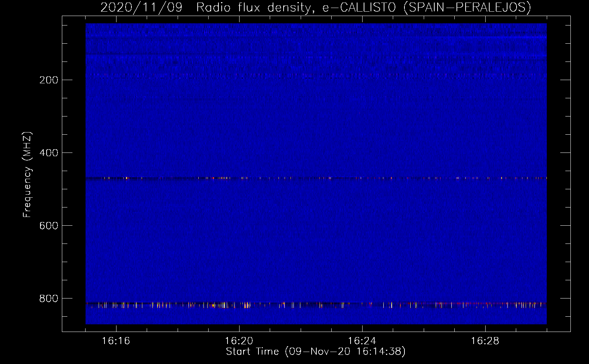This screenshot has height=364, width=589.
Task: Click the 16:16 time tick label
Action: [116, 341]
